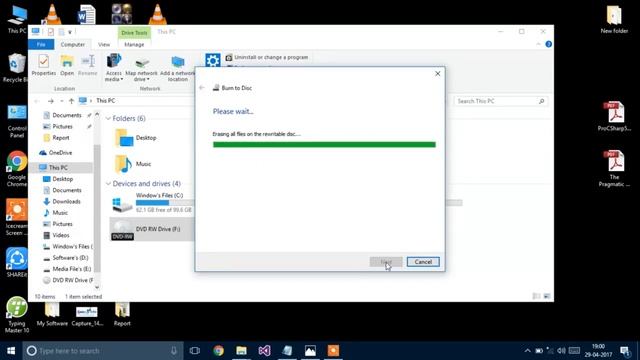Click the disabled Next button
Image resolution: width=640 pixels, height=360 pixels.
386,262
